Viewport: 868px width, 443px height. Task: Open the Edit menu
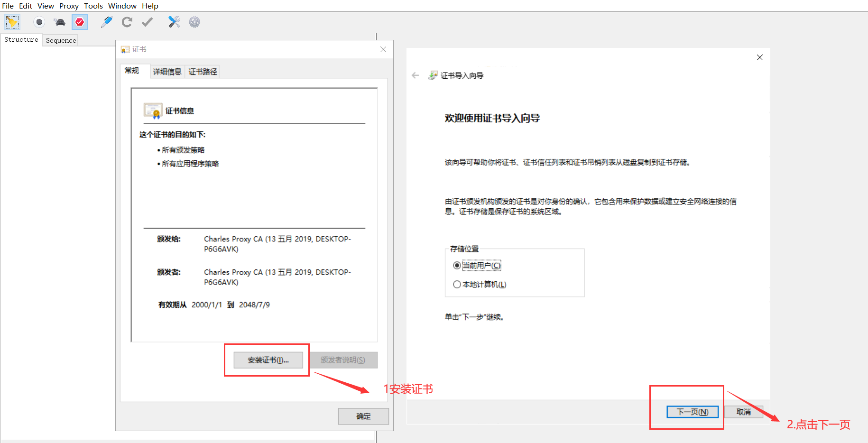tap(26, 6)
